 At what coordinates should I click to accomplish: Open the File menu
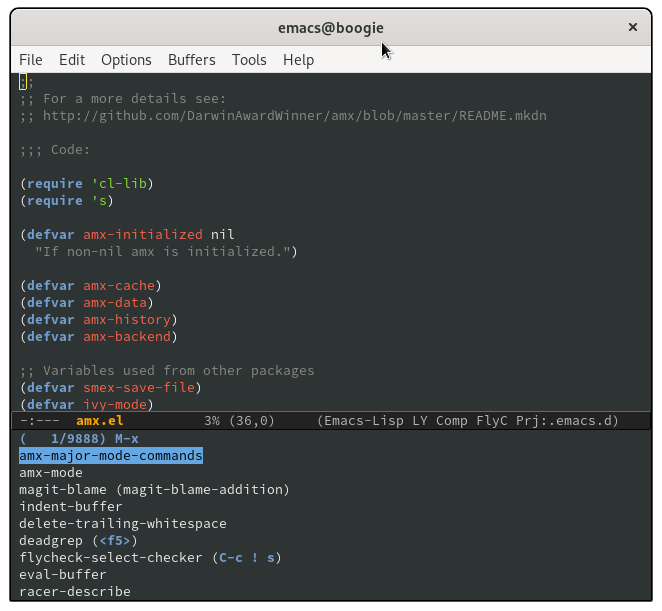tap(30, 60)
